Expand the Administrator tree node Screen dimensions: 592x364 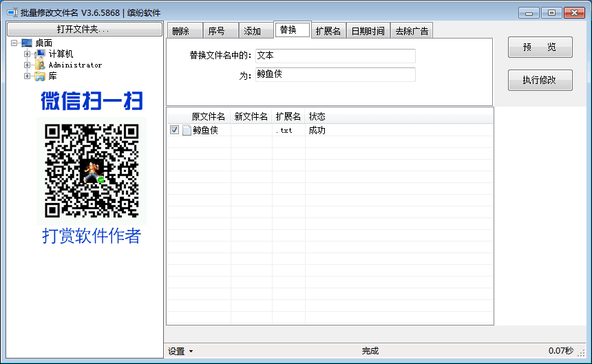(27, 65)
